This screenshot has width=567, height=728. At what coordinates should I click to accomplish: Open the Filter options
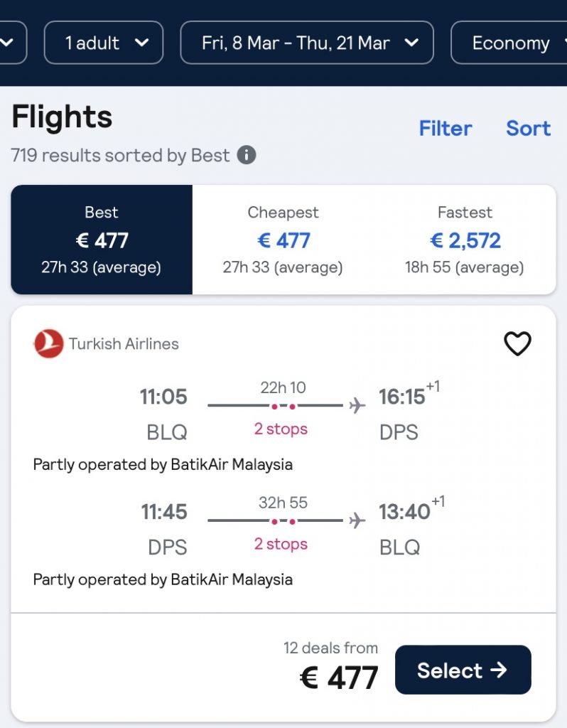coord(445,129)
